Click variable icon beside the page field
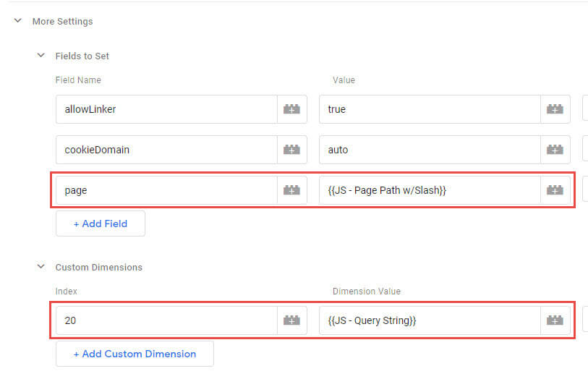Screen dimensions: 588x379 click(x=291, y=190)
